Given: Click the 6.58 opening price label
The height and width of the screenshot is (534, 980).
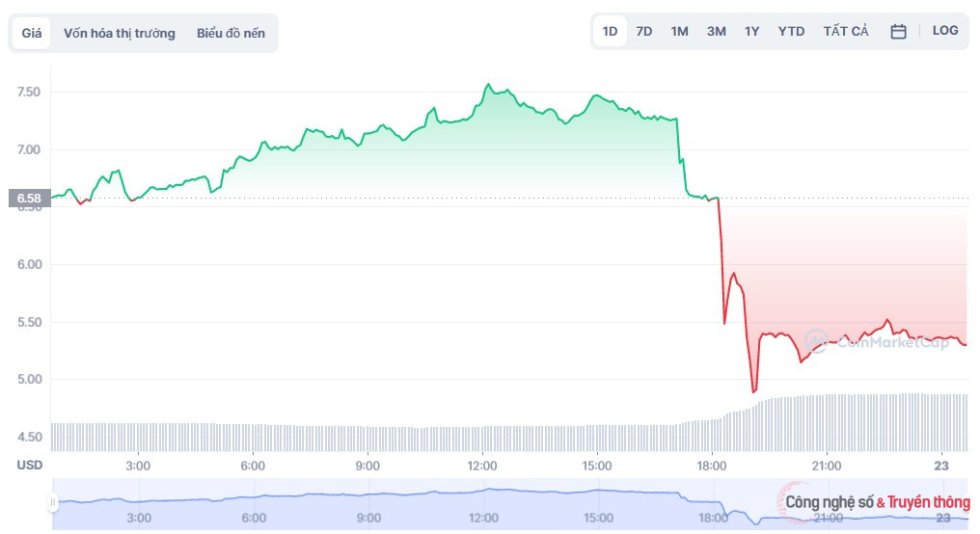Looking at the screenshot, I should tap(28, 200).
